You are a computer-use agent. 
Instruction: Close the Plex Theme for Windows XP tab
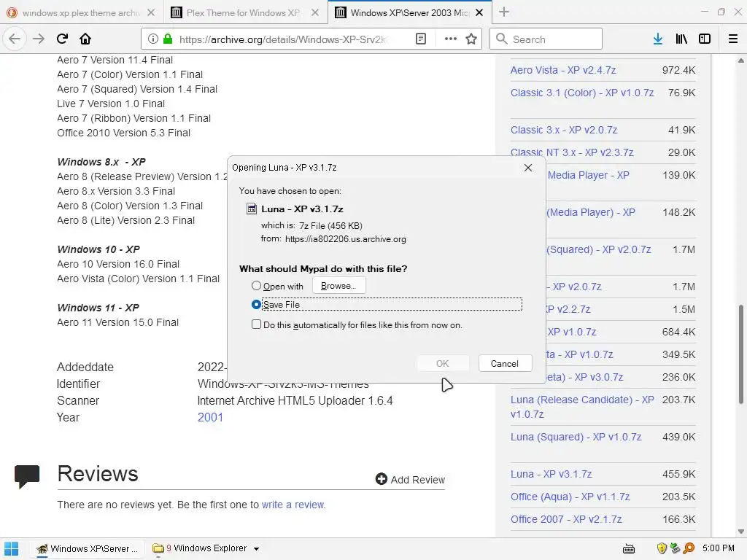[315, 13]
